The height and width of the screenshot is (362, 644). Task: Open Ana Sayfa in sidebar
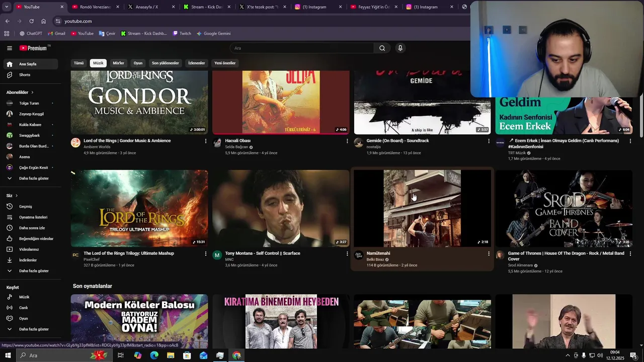point(30,64)
